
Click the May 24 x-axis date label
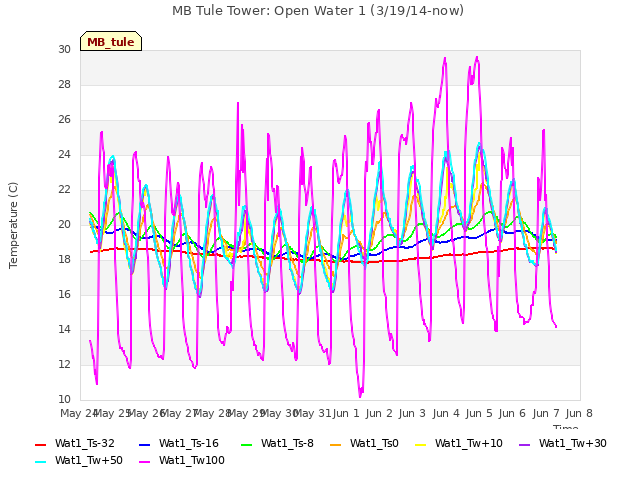pos(79,413)
